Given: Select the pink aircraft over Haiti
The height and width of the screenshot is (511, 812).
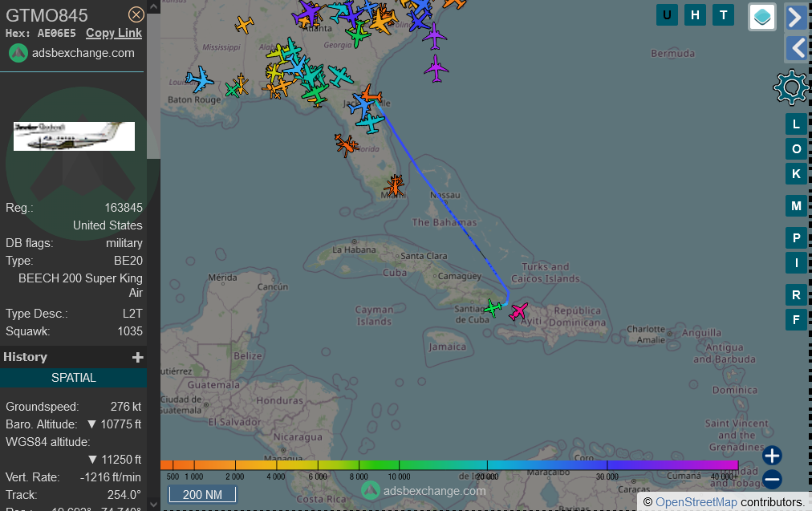Looking at the screenshot, I should [x=518, y=312].
